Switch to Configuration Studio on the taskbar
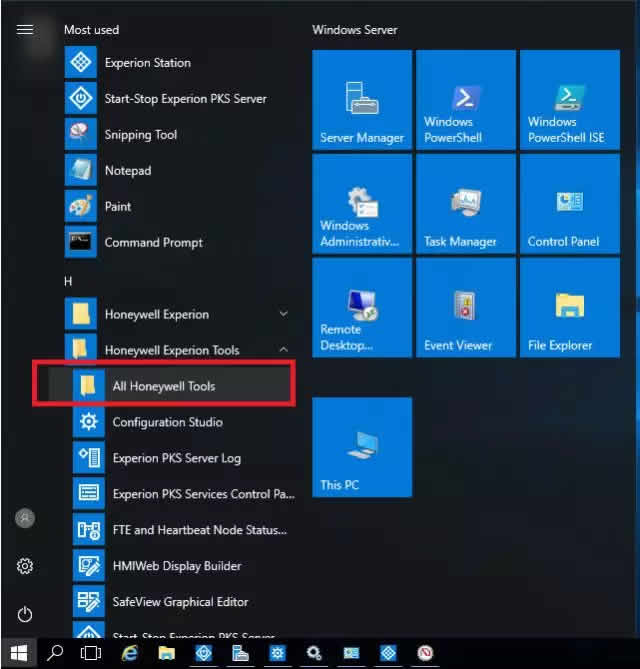This screenshot has height=669, width=640. click(x=277, y=653)
